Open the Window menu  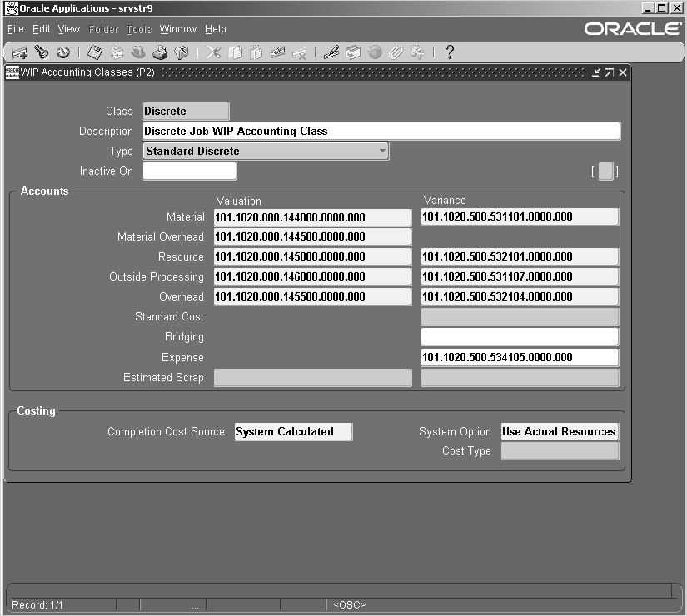(x=178, y=29)
